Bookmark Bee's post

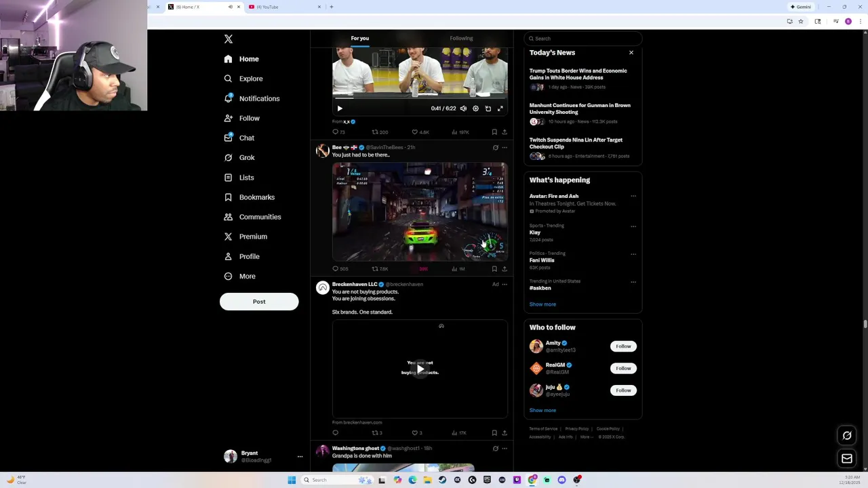494,269
